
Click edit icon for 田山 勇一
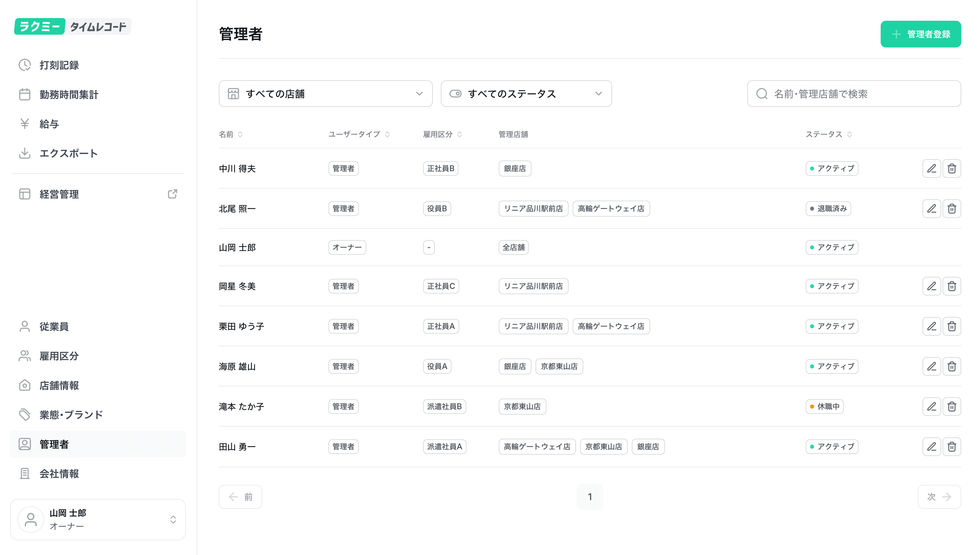point(931,446)
